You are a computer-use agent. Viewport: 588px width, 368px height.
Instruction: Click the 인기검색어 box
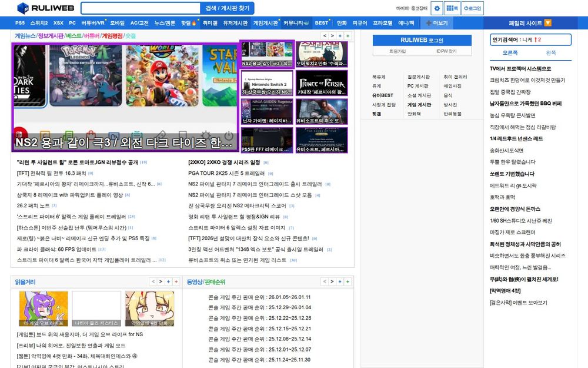pos(530,40)
